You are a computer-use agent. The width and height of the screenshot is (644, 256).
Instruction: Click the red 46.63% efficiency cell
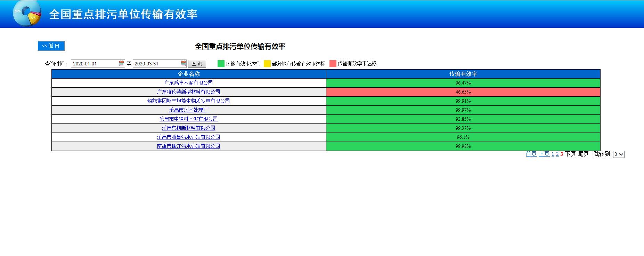click(463, 92)
